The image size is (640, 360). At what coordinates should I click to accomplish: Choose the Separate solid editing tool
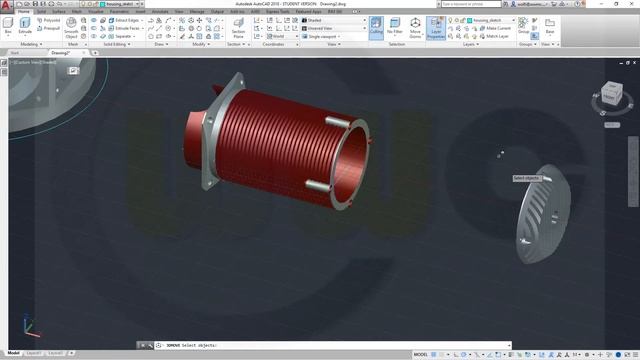(x=121, y=36)
